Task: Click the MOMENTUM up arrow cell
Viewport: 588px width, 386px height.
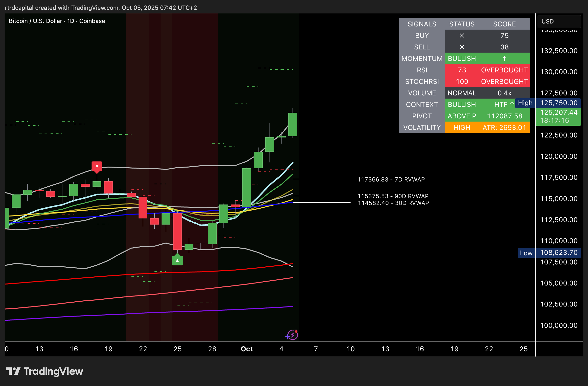Action: coord(504,58)
